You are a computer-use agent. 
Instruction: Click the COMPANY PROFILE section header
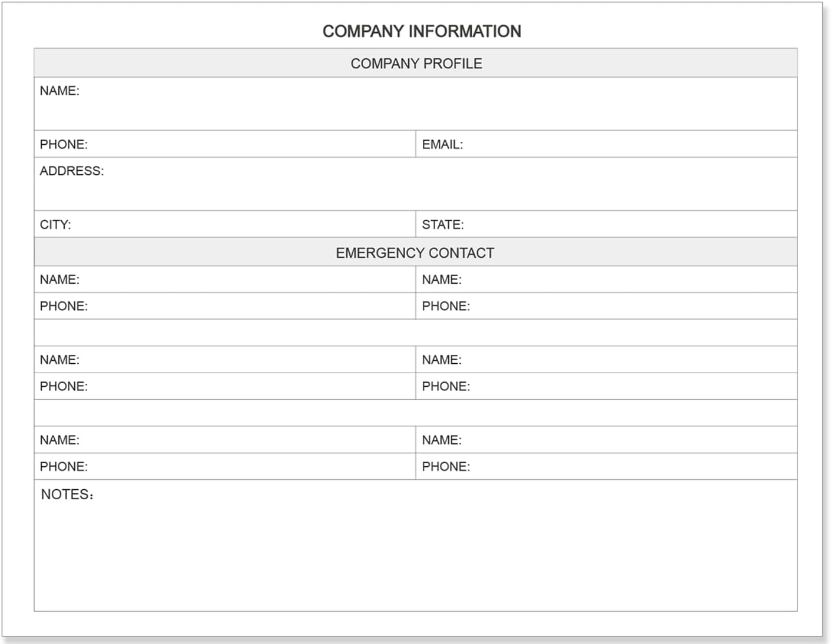tap(416, 64)
